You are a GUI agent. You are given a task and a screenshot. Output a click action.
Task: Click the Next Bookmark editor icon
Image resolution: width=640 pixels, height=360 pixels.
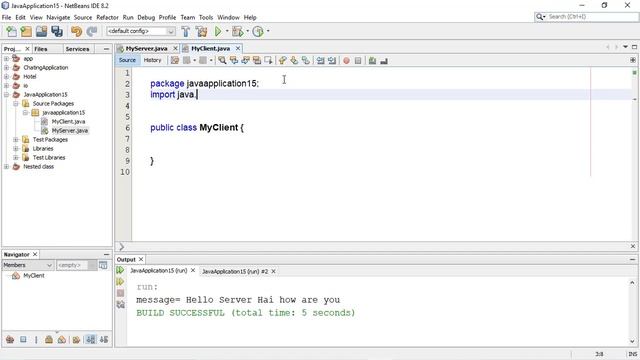coord(294,60)
